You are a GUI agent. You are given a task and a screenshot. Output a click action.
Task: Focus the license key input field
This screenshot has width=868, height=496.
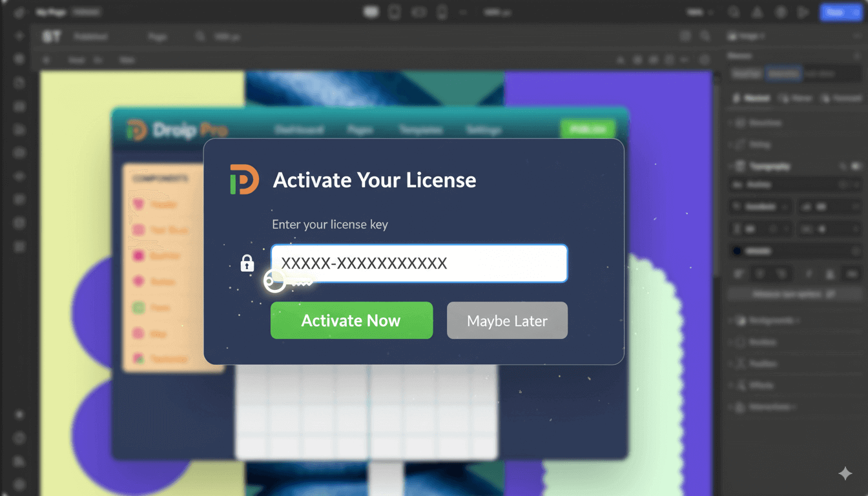pyautogui.click(x=419, y=263)
